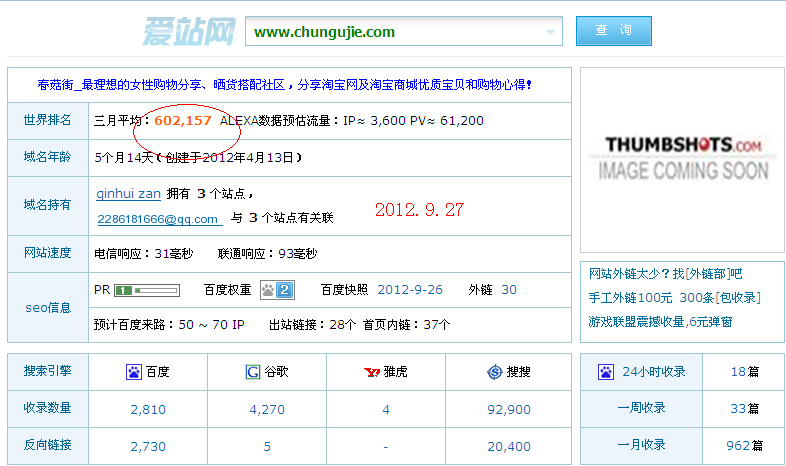The image size is (786, 466).
Task: Click the 爱站网 logo
Action: 187,31
